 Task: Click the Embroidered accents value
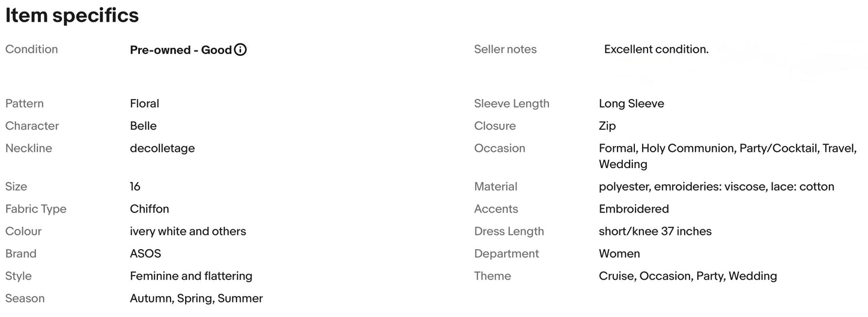634,209
